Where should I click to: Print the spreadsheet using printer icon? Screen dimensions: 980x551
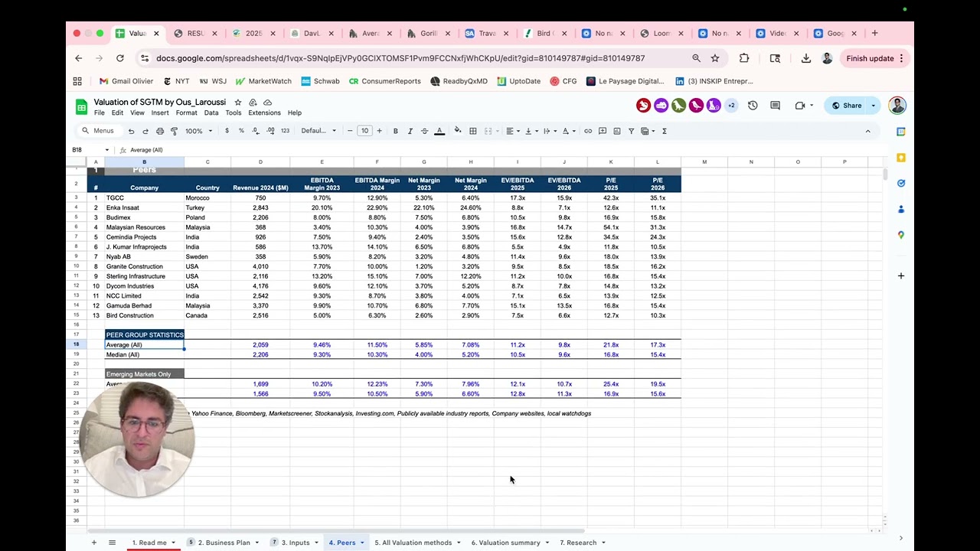click(160, 131)
